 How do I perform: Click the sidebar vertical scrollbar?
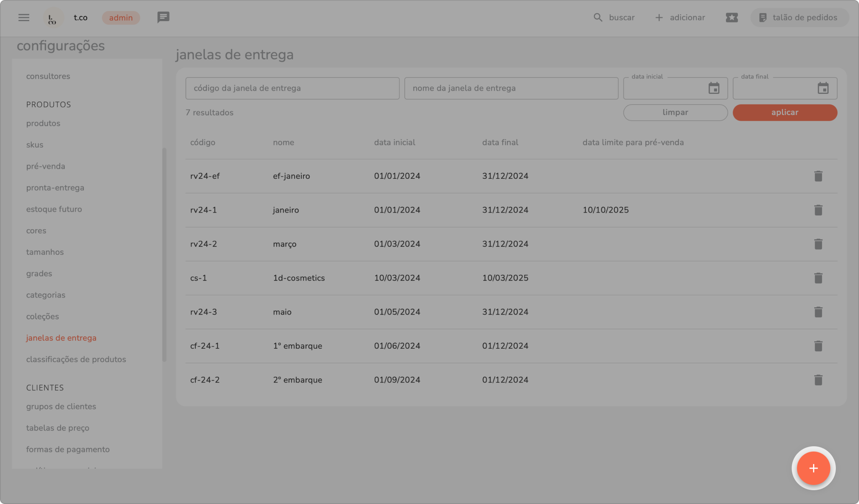(x=164, y=254)
